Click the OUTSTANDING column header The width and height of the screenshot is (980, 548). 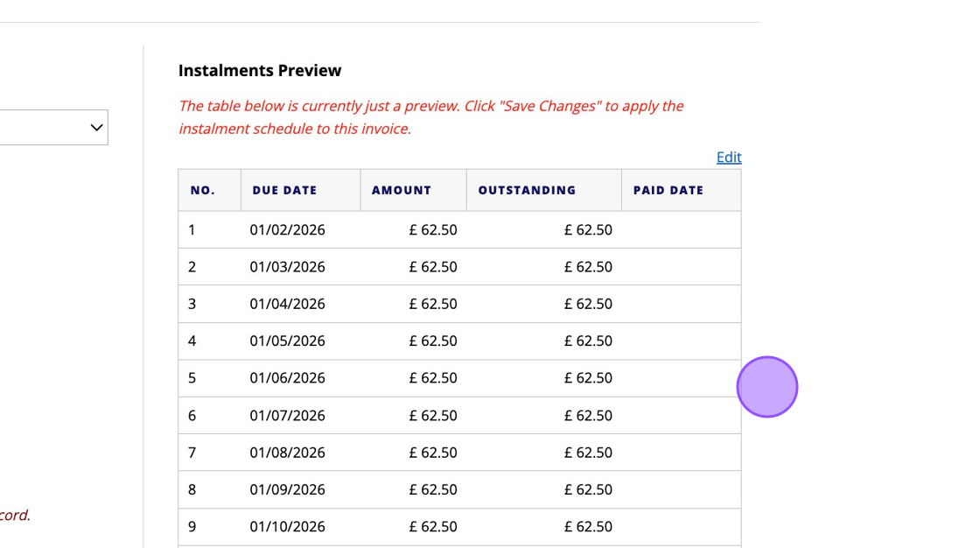(x=527, y=190)
